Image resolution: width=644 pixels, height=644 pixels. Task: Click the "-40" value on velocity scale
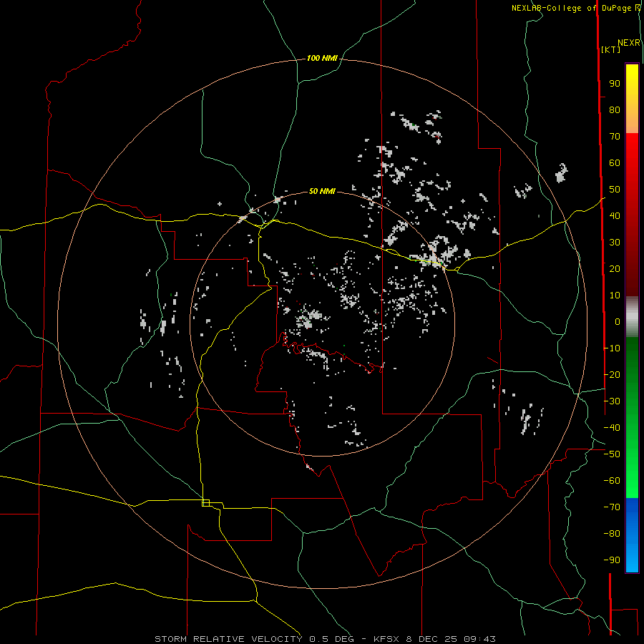coord(612,428)
